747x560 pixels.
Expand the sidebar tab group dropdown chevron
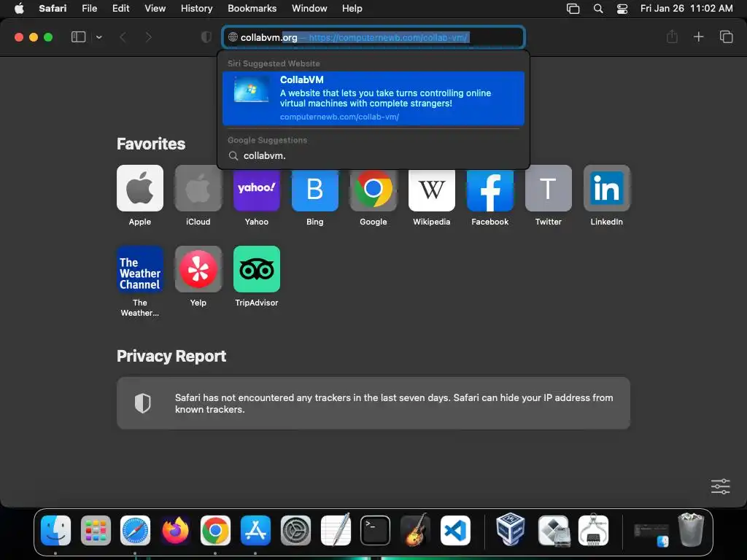click(99, 37)
